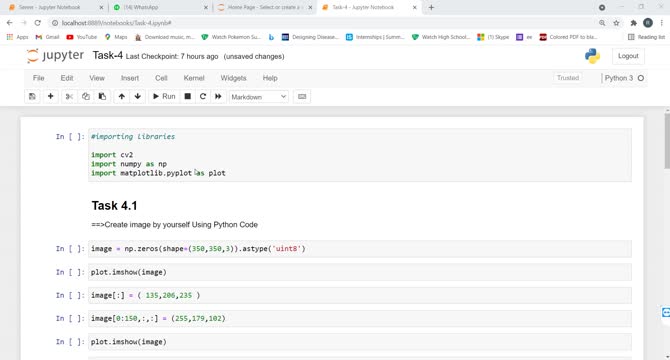Screen dimensions: 670x360
Task: Open the command palette keyboard icon
Action: click(x=302, y=97)
